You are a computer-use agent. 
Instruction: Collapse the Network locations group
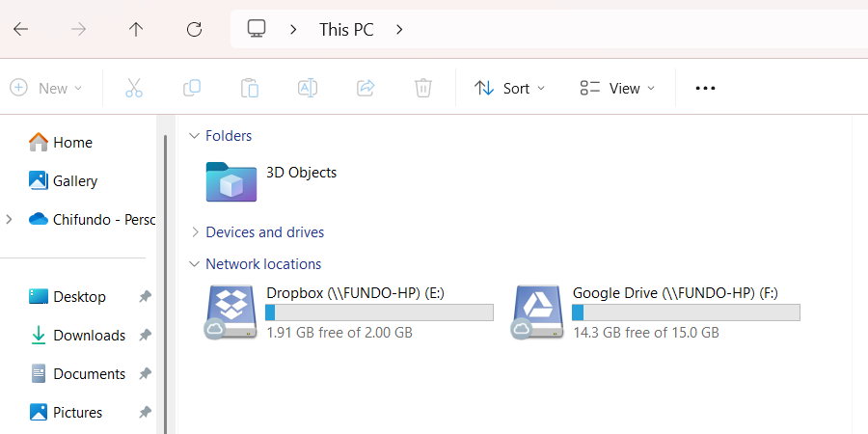point(195,264)
